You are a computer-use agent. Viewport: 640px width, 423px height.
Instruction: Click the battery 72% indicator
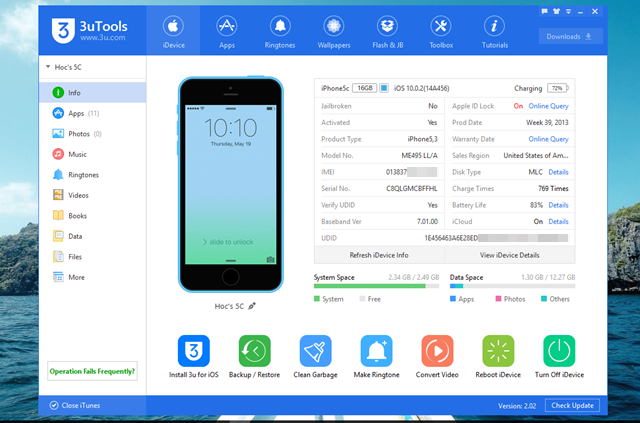[x=558, y=88]
